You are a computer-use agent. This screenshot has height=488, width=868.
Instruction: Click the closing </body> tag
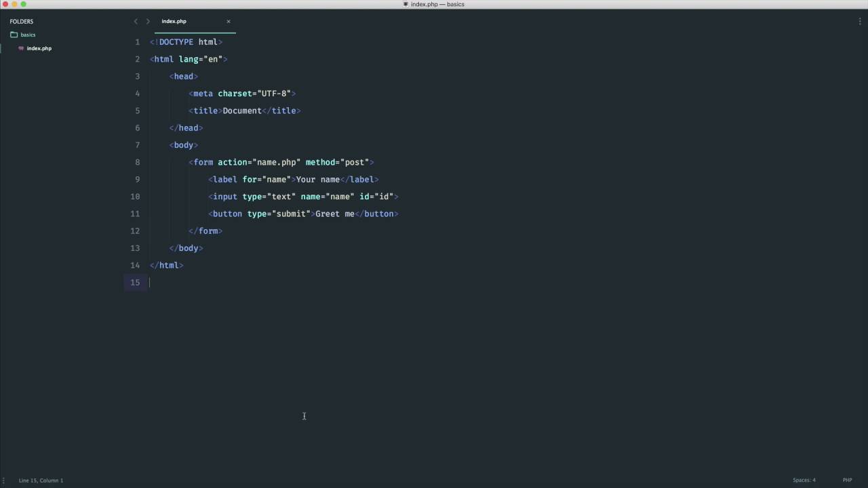tap(186, 248)
